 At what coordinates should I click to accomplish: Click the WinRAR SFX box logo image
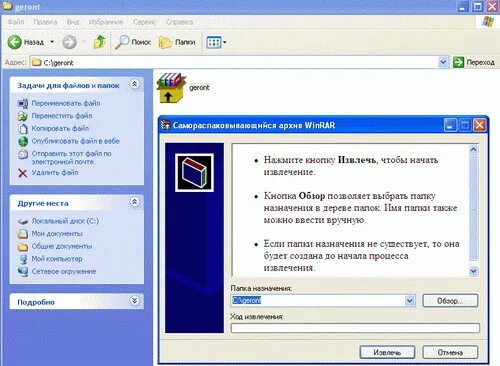[x=194, y=172]
